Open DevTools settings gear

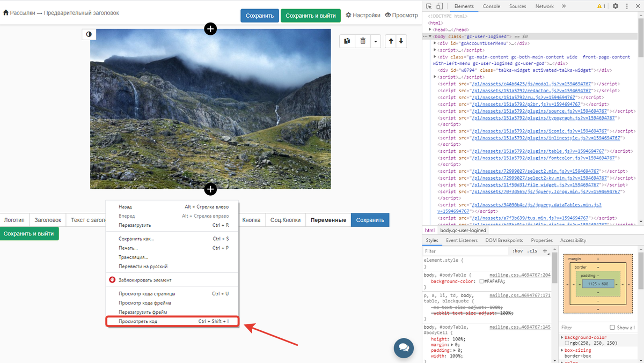(x=616, y=6)
